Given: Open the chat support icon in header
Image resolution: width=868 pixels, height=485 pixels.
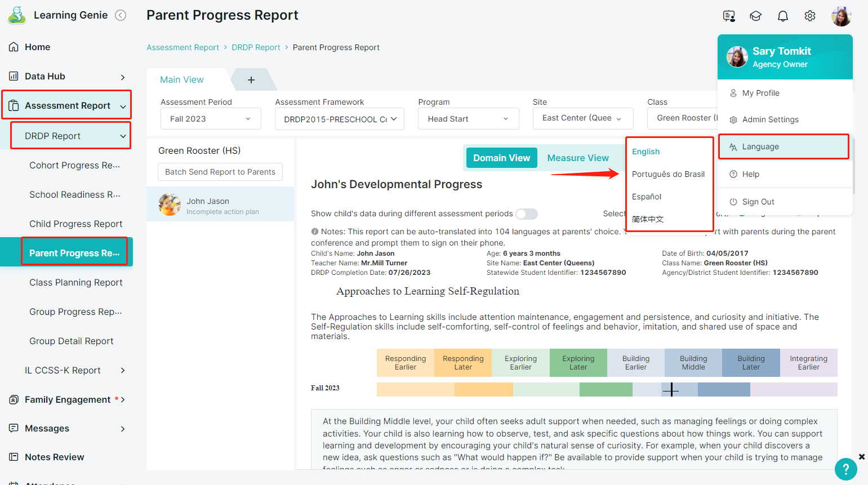Looking at the screenshot, I should click(x=729, y=16).
